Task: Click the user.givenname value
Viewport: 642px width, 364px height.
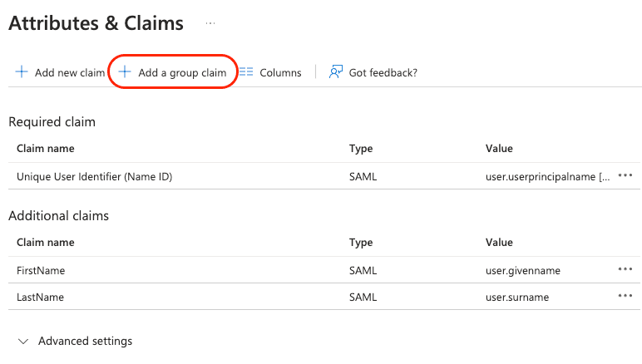Action: [x=522, y=271]
